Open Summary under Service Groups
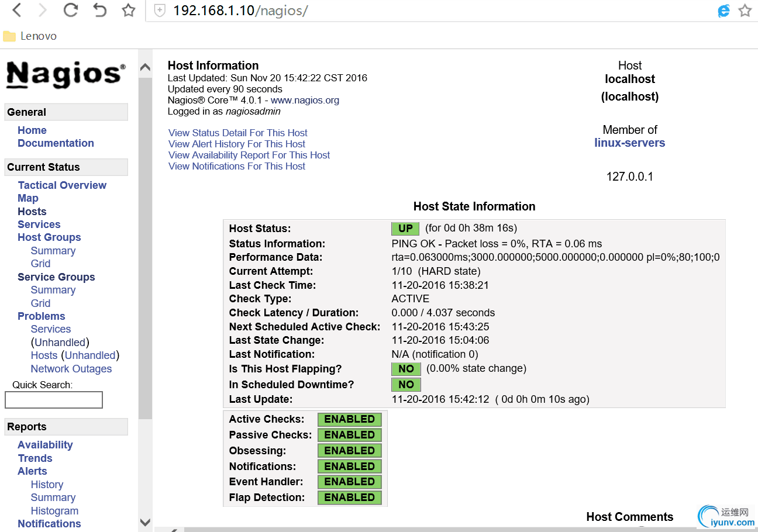Viewport: 758px width, 532px height. pos(53,290)
